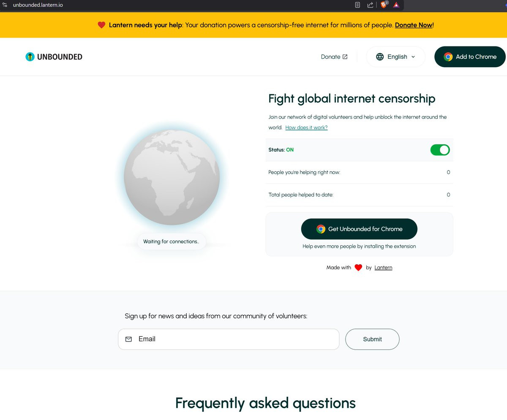Click the Email input field

pos(229,339)
